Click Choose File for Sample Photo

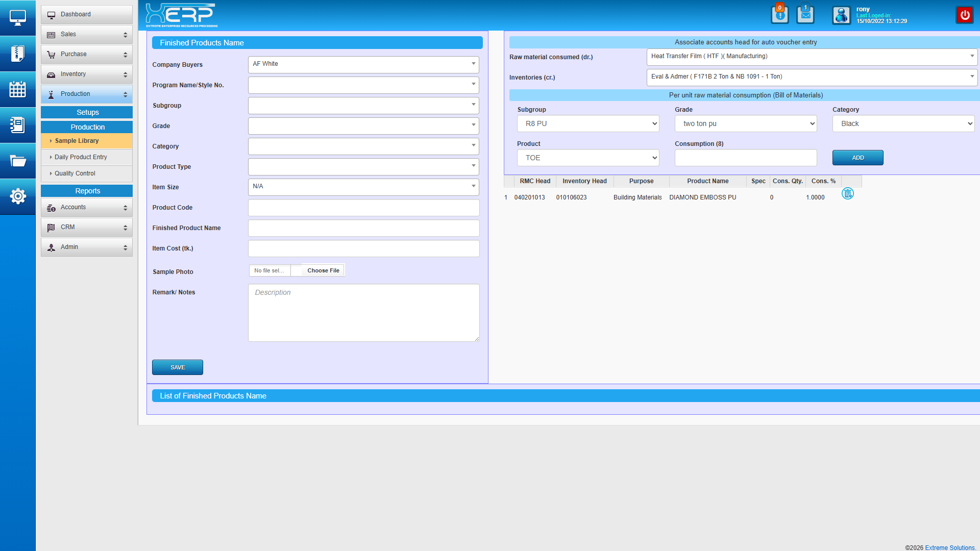tap(323, 271)
